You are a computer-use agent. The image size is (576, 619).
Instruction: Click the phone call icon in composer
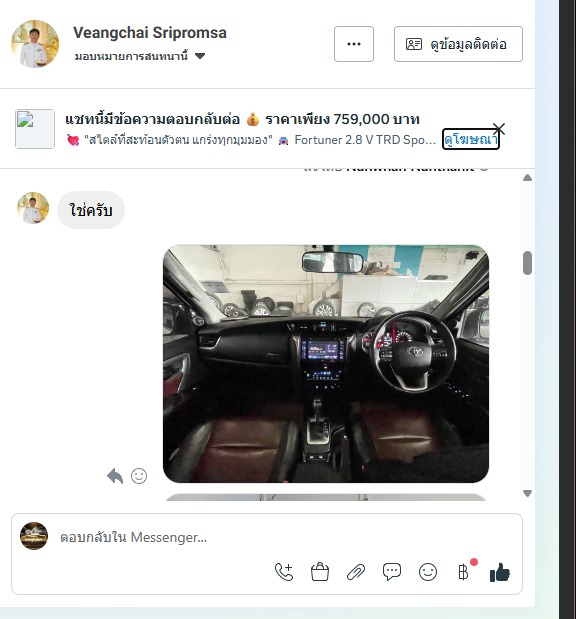pyautogui.click(x=284, y=572)
